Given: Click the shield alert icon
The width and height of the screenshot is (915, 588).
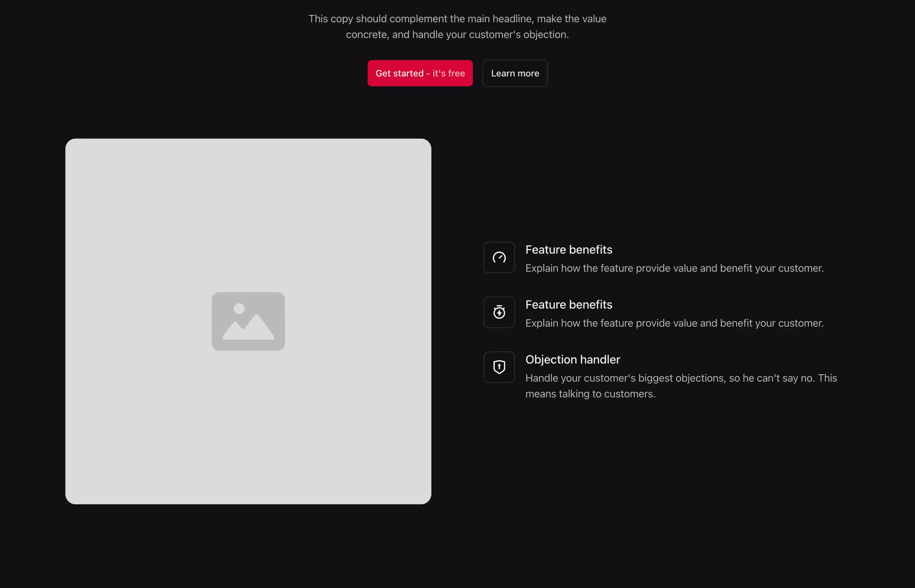Looking at the screenshot, I should point(499,367).
